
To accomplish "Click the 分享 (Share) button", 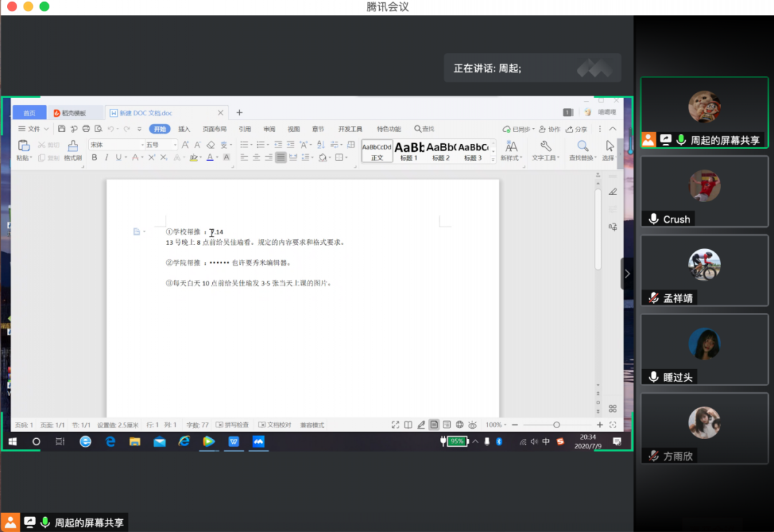I will point(576,129).
